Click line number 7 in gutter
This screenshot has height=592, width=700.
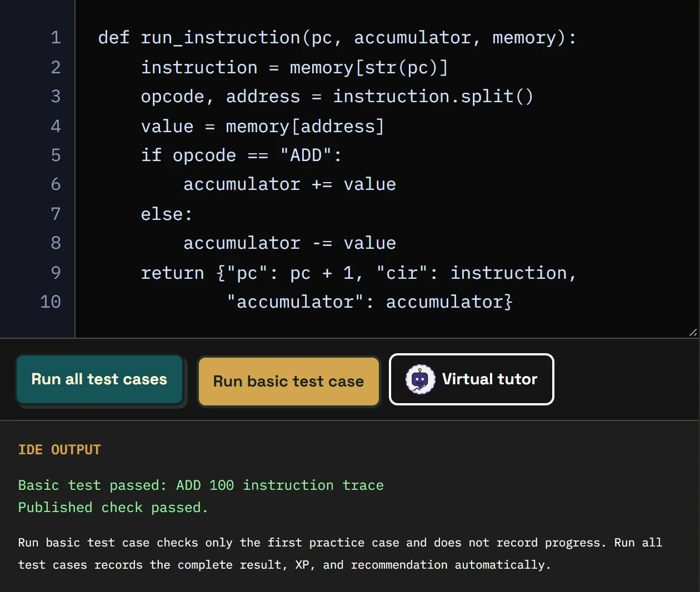point(56,214)
